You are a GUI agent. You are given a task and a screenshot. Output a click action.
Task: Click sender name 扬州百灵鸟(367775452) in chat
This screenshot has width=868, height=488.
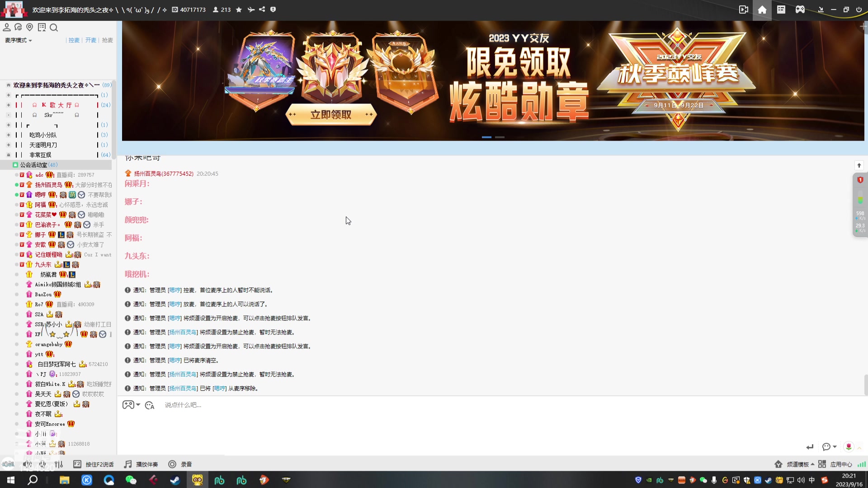[164, 174]
